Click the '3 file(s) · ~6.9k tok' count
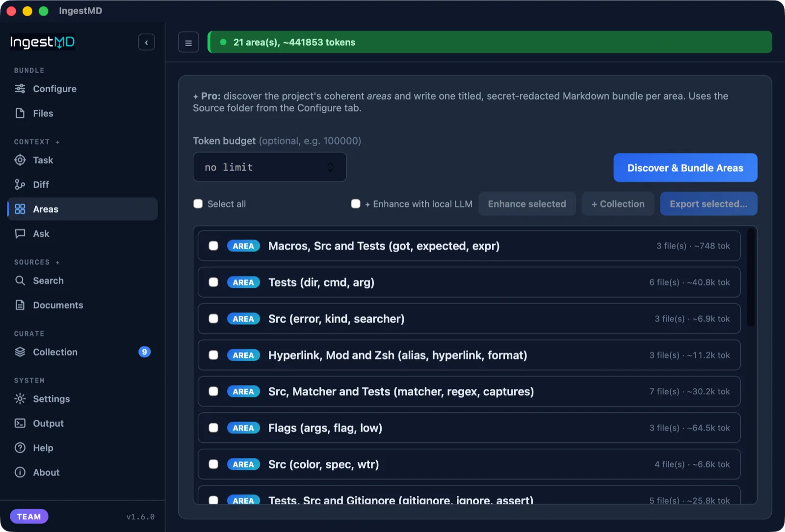785x532 pixels. point(692,319)
